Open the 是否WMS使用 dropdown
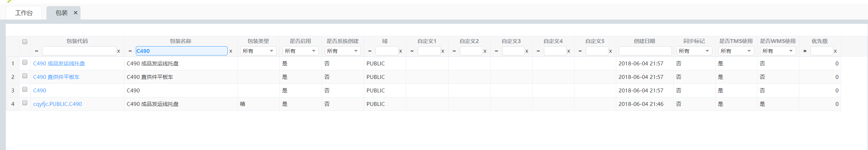 click(778, 51)
